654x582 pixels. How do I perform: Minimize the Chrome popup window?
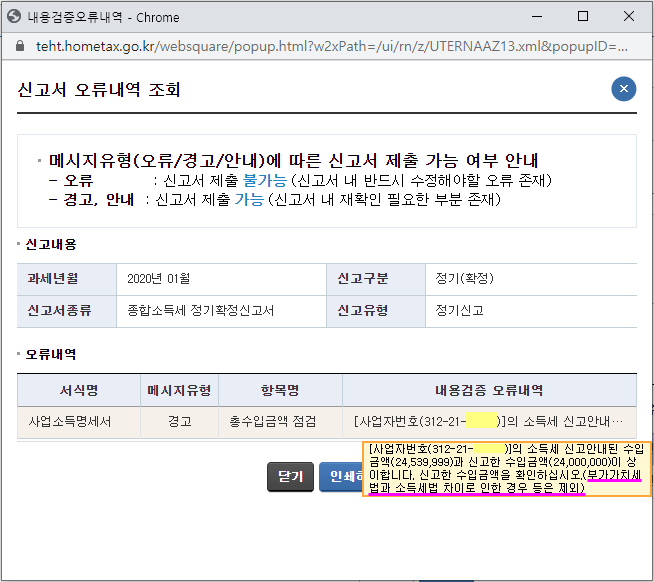pos(537,17)
